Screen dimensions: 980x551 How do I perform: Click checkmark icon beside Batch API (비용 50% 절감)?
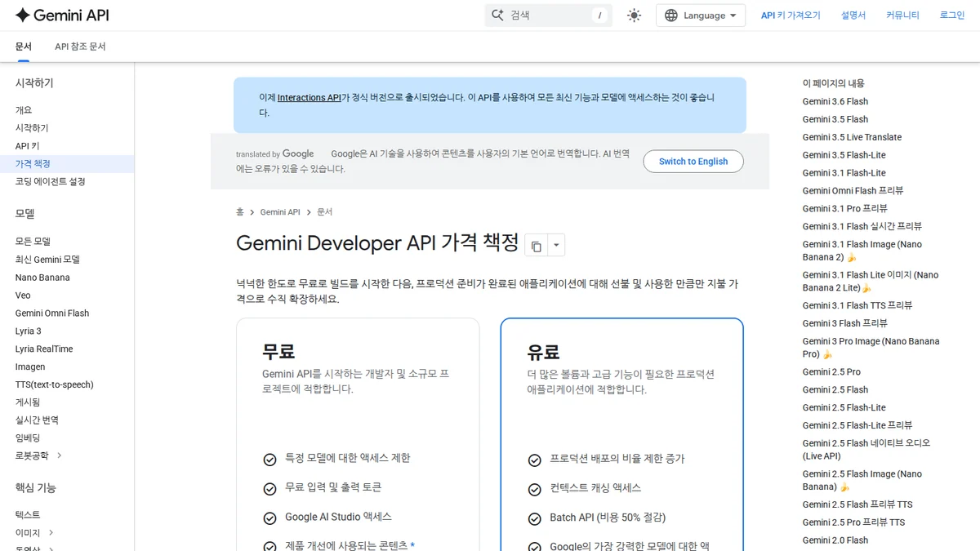click(534, 518)
